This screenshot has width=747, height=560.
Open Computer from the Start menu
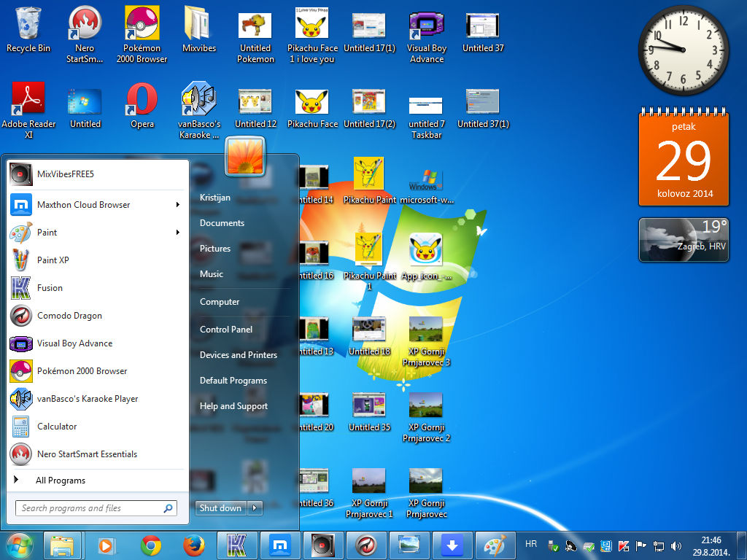pos(220,302)
